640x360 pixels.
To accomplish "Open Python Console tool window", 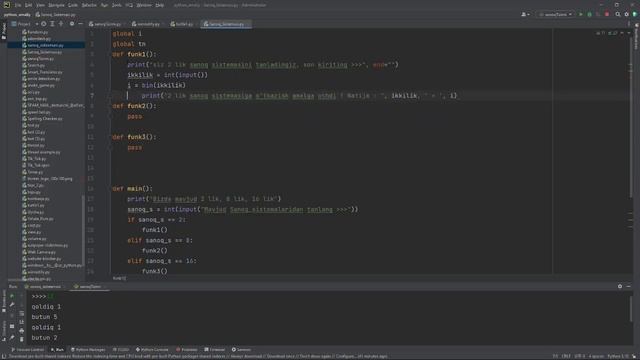I will (152, 350).
